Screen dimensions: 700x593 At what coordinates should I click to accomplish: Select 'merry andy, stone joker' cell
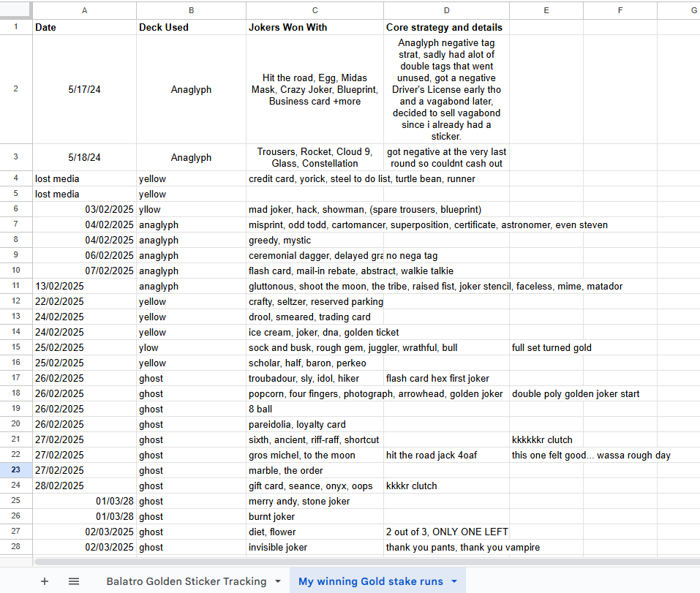[315, 501]
